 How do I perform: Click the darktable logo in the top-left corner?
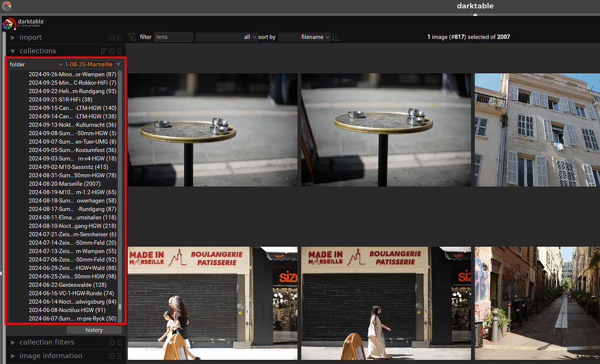pos(8,24)
